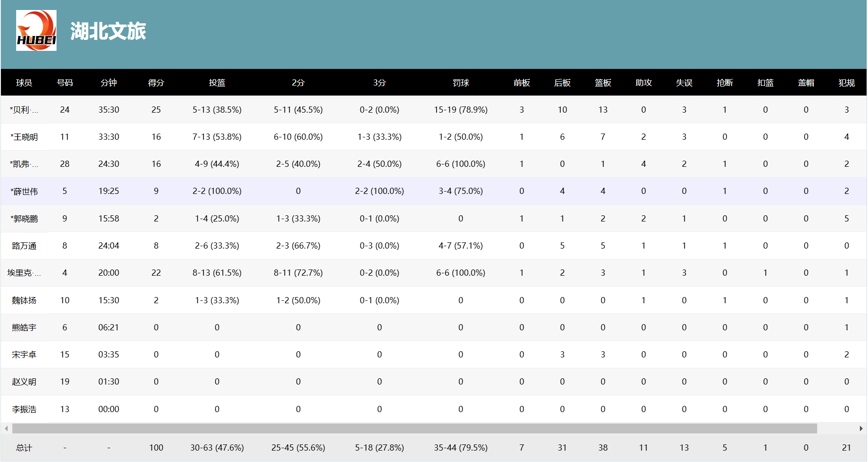The height and width of the screenshot is (462, 868).
Task: Click the 投篮 column header
Action: pos(217,83)
